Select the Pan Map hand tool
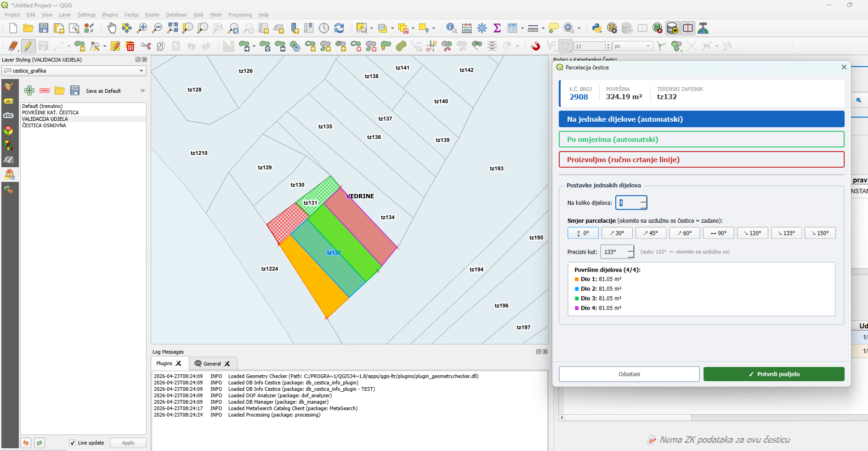The image size is (868, 451). (x=112, y=28)
